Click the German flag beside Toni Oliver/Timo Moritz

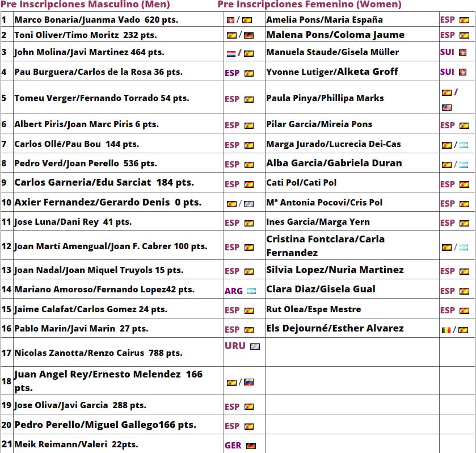[248, 35]
